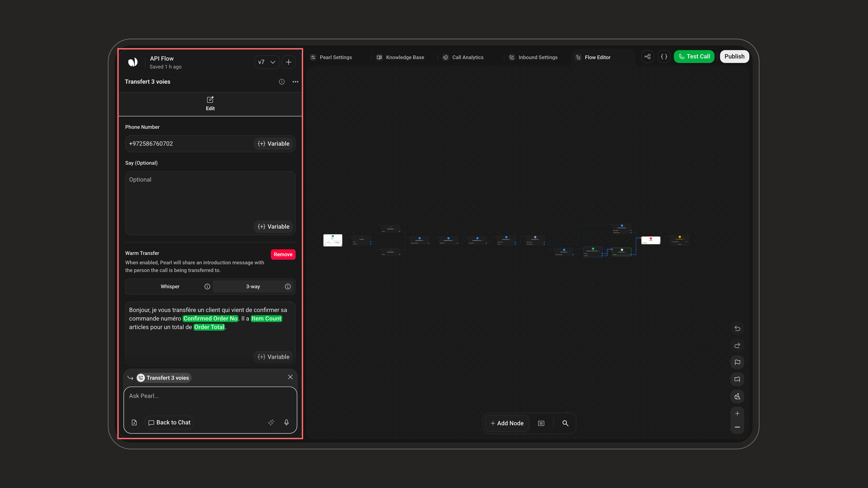This screenshot has width=868, height=488.
Task: Click the API Flow title text
Action: pos(162,59)
